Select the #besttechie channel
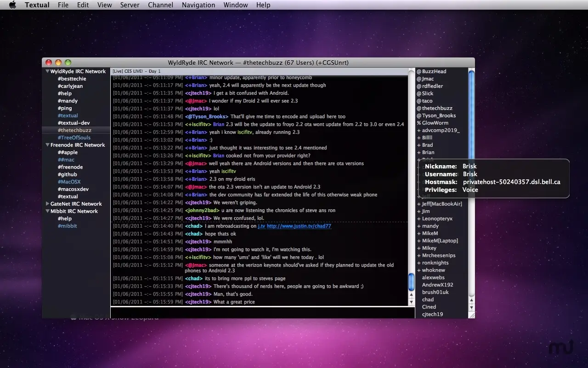Image resolution: width=588 pixels, height=368 pixels. (72, 79)
